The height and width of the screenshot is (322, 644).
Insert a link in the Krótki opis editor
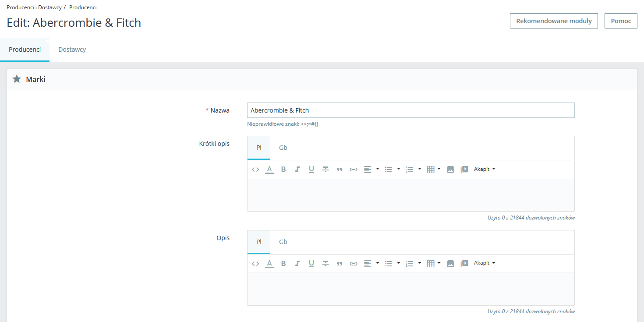point(353,169)
